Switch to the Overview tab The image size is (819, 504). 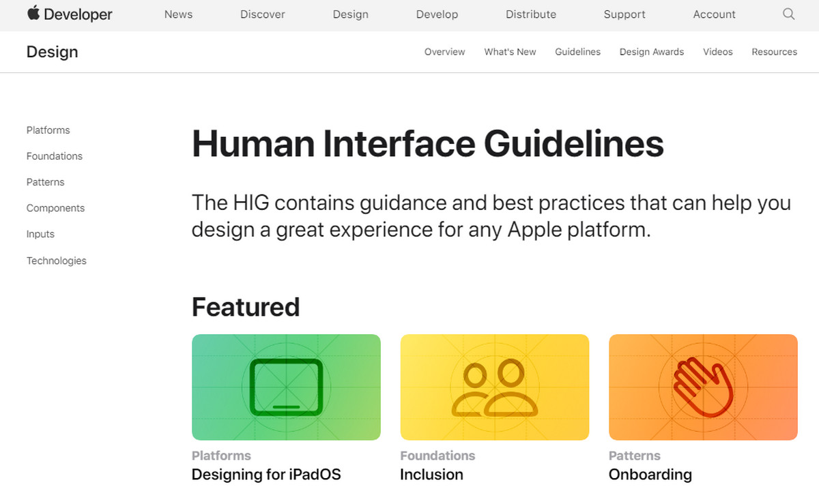(x=444, y=52)
